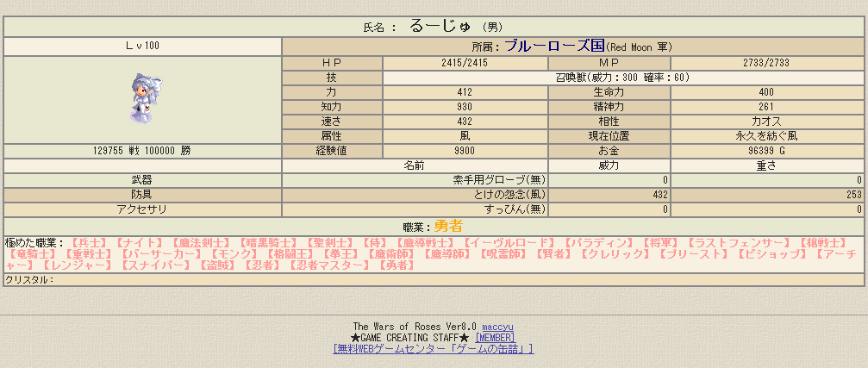Click the 【イーヴルロード】 mastered job tag
868x368 pixels.
509,243
